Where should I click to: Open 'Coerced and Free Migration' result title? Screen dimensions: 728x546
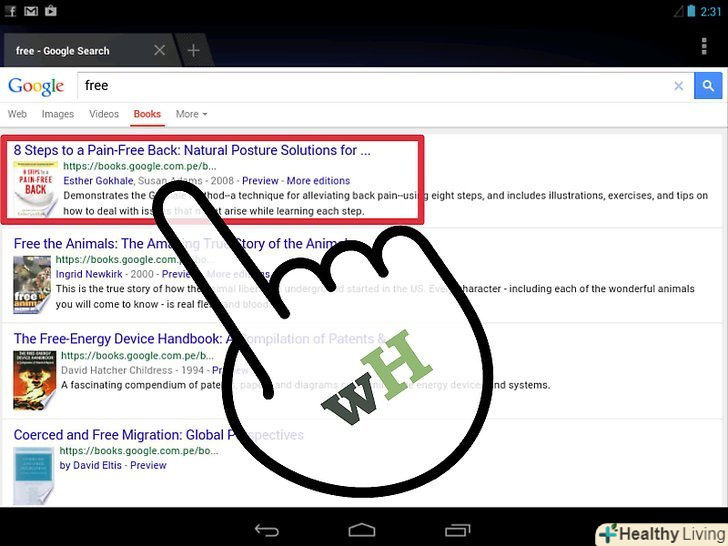point(158,435)
